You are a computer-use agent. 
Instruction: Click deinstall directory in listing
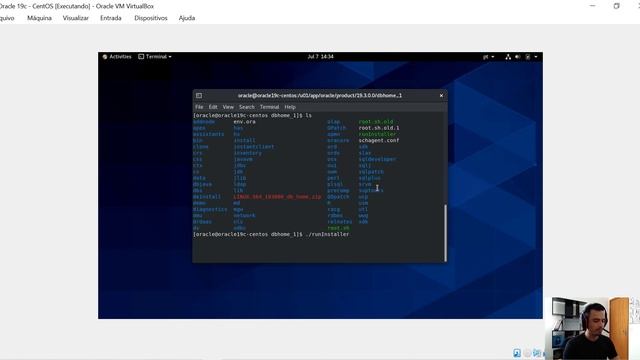tap(207, 197)
